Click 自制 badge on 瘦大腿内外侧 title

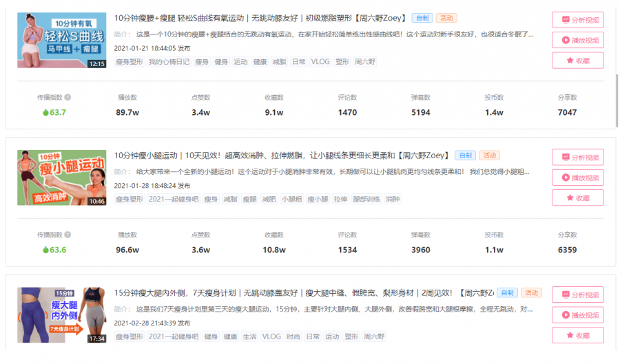(507, 293)
